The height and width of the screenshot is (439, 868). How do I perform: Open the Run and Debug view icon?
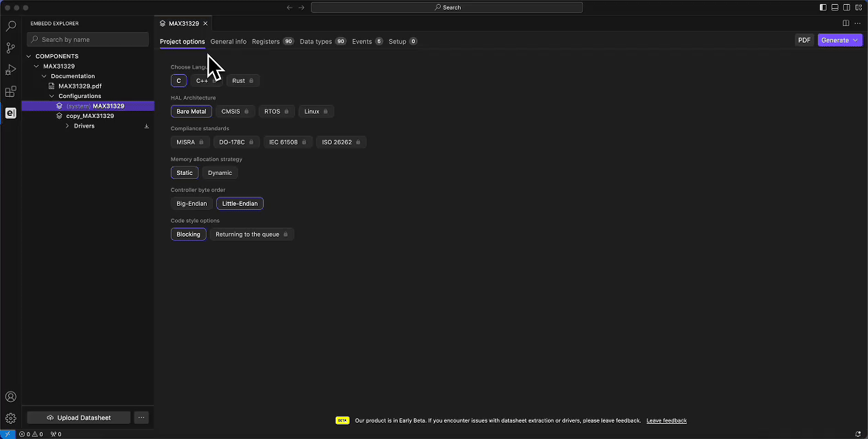click(10, 70)
